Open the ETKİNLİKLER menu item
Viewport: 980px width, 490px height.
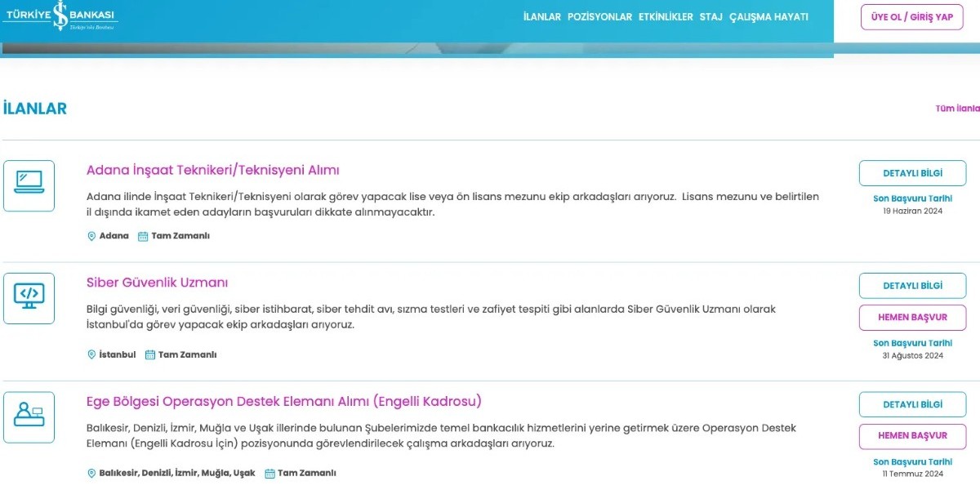click(666, 17)
